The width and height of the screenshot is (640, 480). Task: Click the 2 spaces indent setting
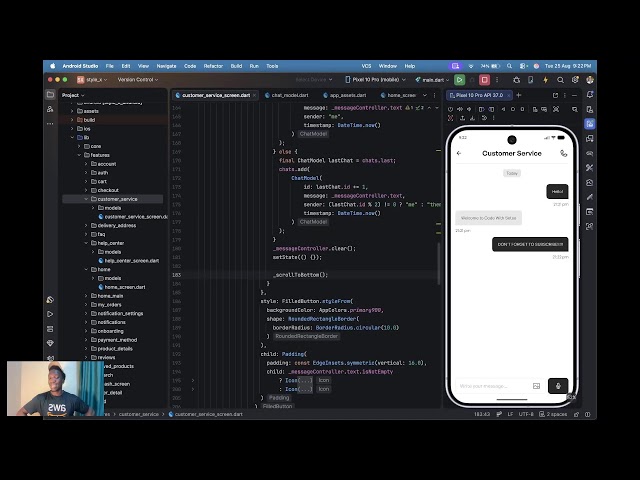[553, 414]
